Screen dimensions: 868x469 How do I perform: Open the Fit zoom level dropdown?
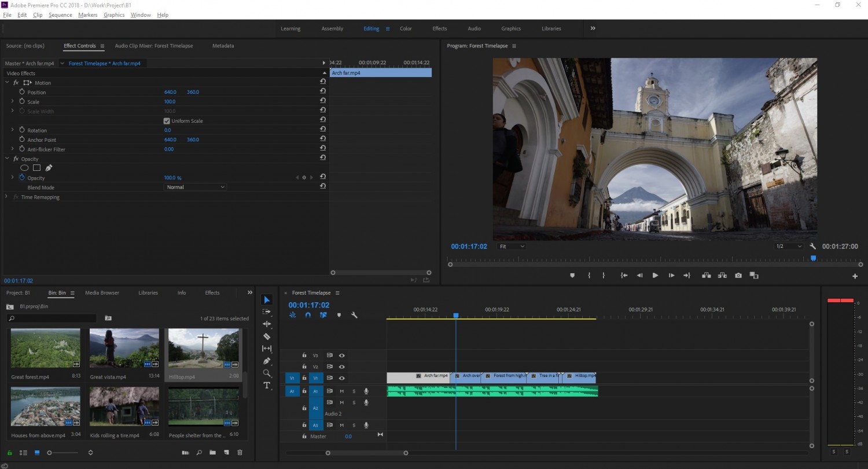tap(512, 247)
